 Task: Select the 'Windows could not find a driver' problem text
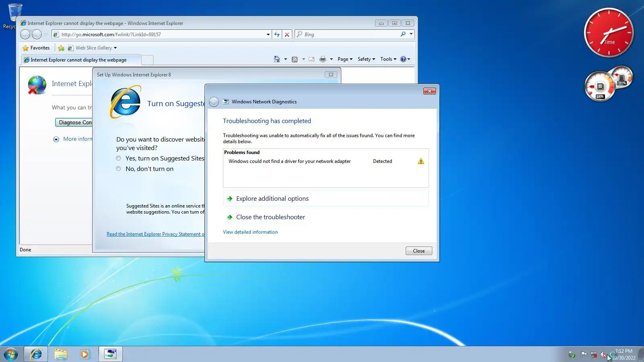(289, 161)
